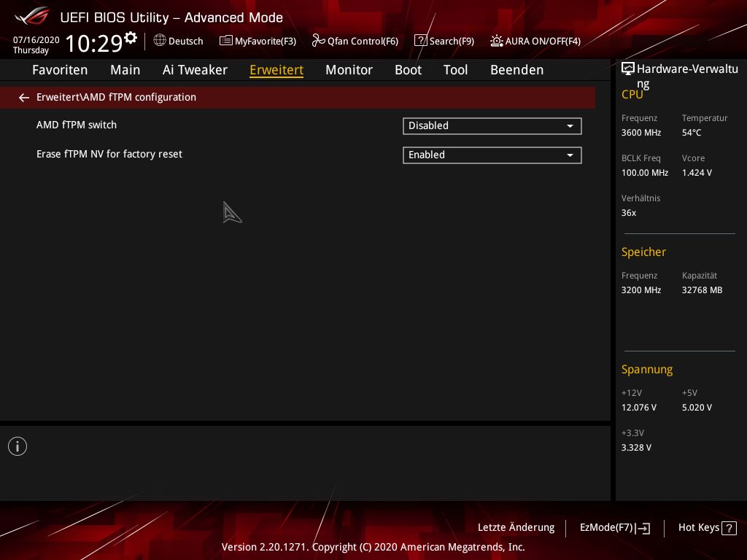Open the Erase fTPM NV dropdown
The image size is (747, 560).
[x=492, y=155]
